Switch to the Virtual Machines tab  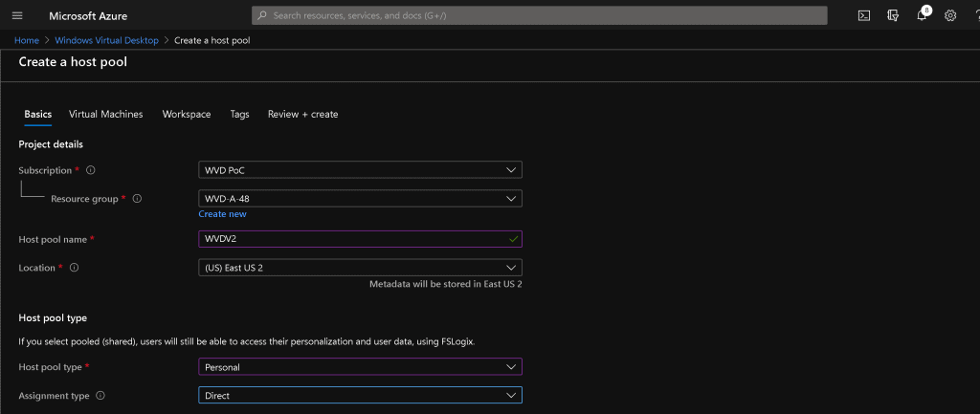point(105,115)
